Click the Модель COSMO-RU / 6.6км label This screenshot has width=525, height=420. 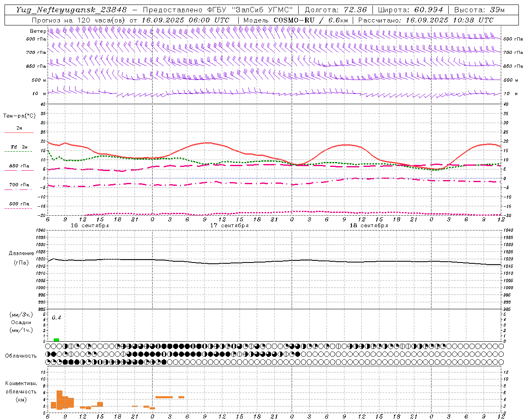click(x=295, y=20)
